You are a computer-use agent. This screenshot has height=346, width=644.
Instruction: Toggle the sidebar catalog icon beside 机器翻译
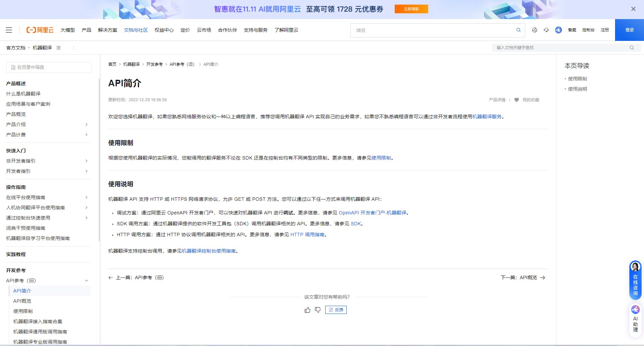point(59,48)
